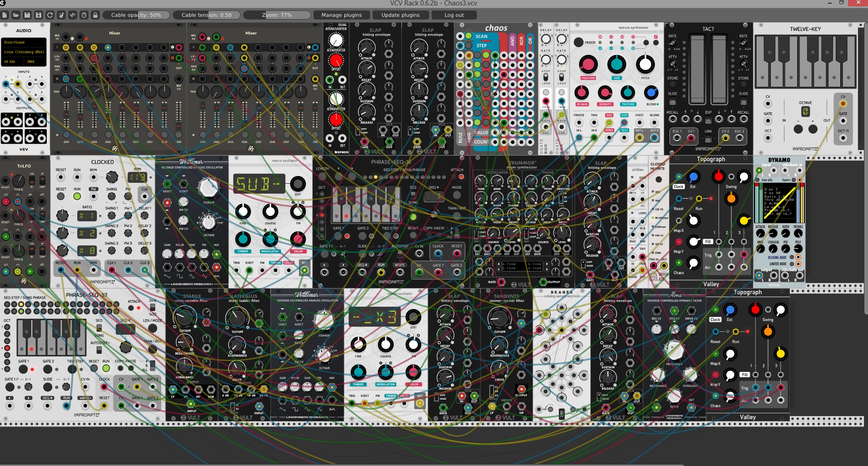Click the Cable tension slider
Screen dimensions: 868x466
pos(207,15)
